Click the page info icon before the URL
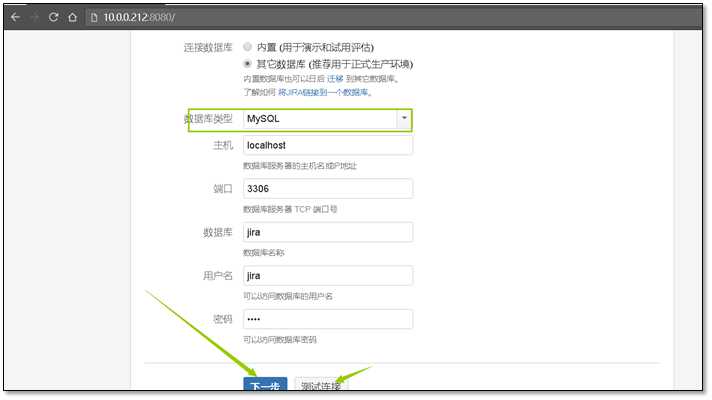Image resolution: width=712 pixels, height=400 pixels. (x=94, y=18)
